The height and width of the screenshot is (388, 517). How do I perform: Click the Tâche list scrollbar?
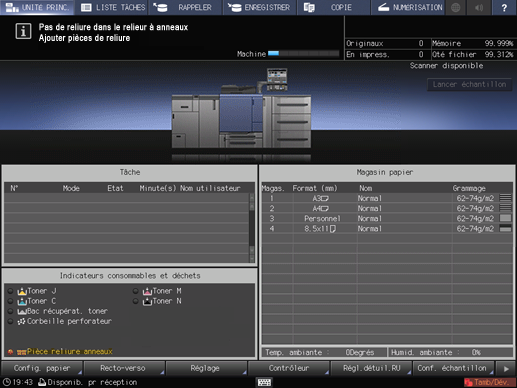(x=252, y=228)
